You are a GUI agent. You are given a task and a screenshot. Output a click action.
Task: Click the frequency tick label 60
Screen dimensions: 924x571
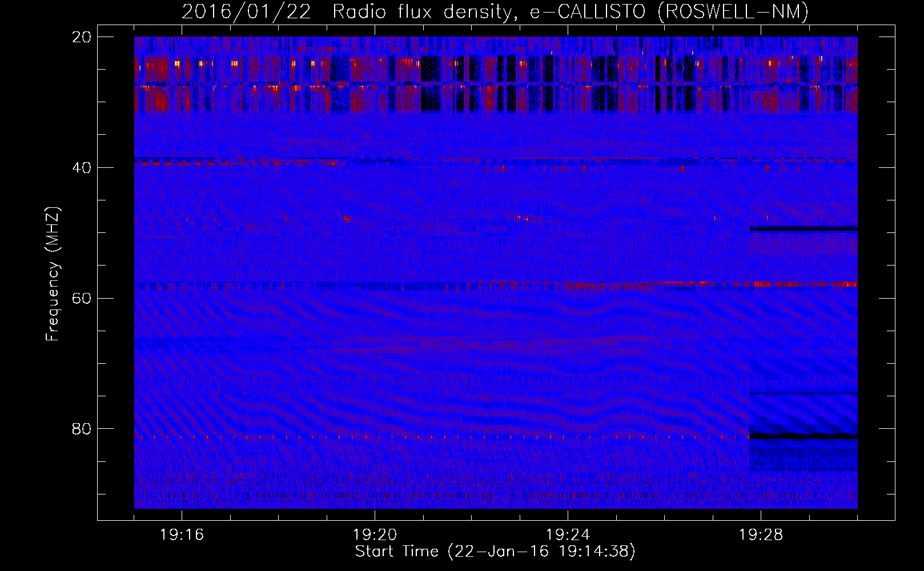point(82,299)
